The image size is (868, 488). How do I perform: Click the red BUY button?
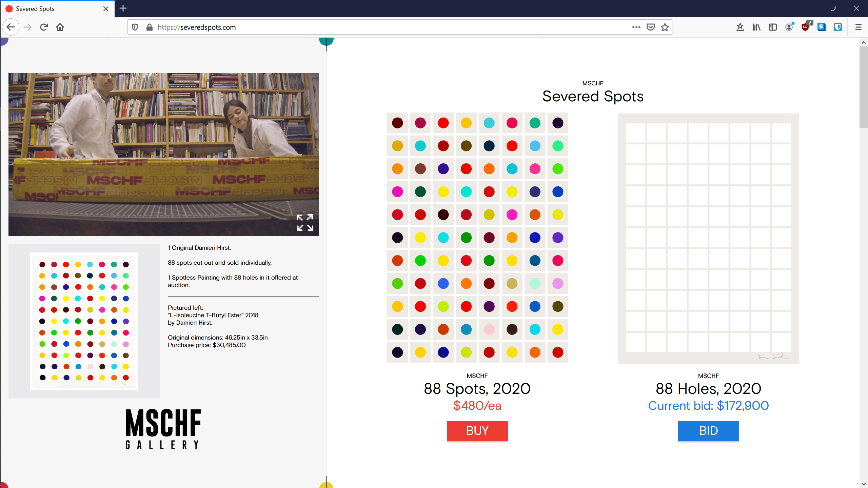coord(477,431)
